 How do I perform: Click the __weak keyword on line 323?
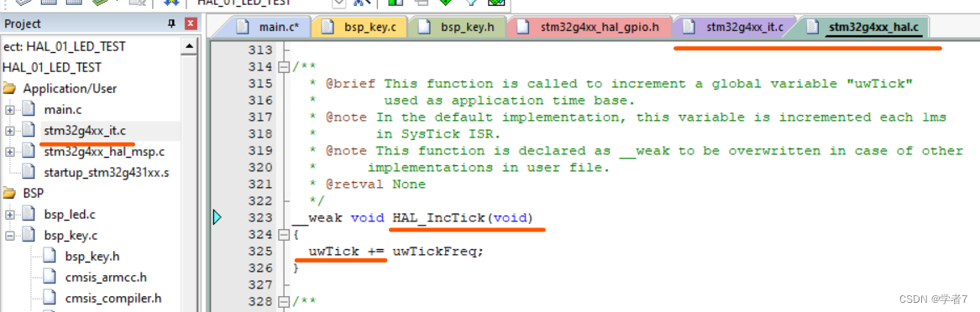317,218
